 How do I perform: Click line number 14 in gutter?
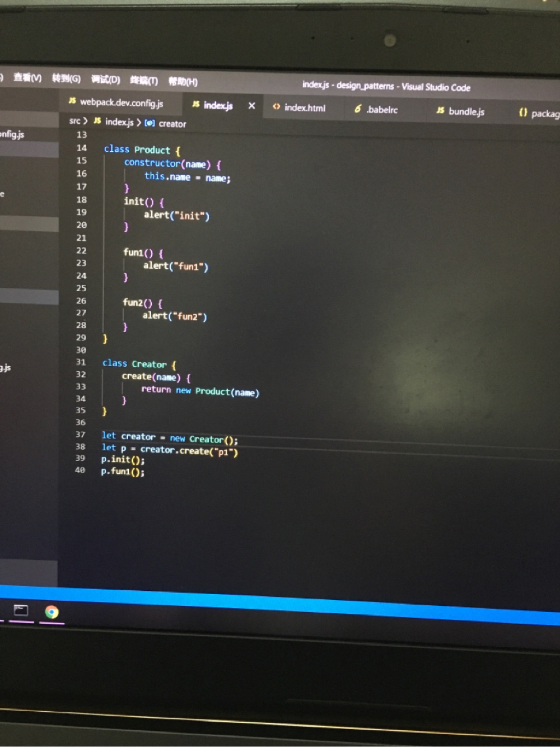[x=82, y=148]
